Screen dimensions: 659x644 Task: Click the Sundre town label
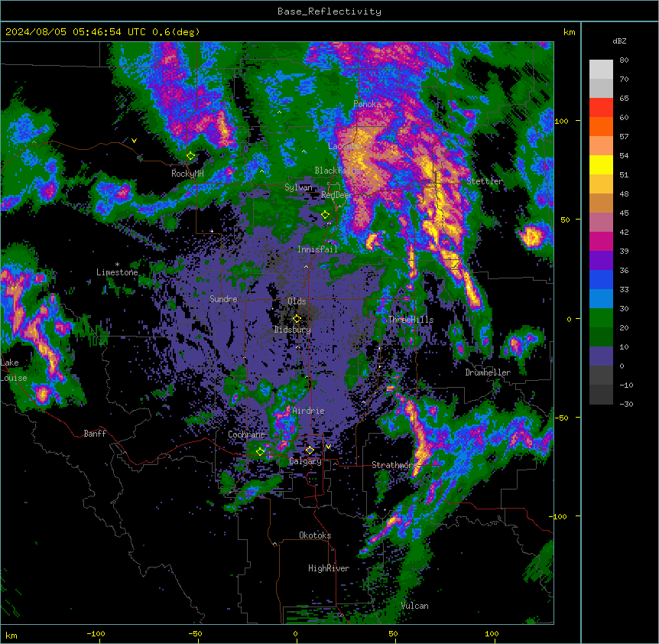(x=223, y=299)
